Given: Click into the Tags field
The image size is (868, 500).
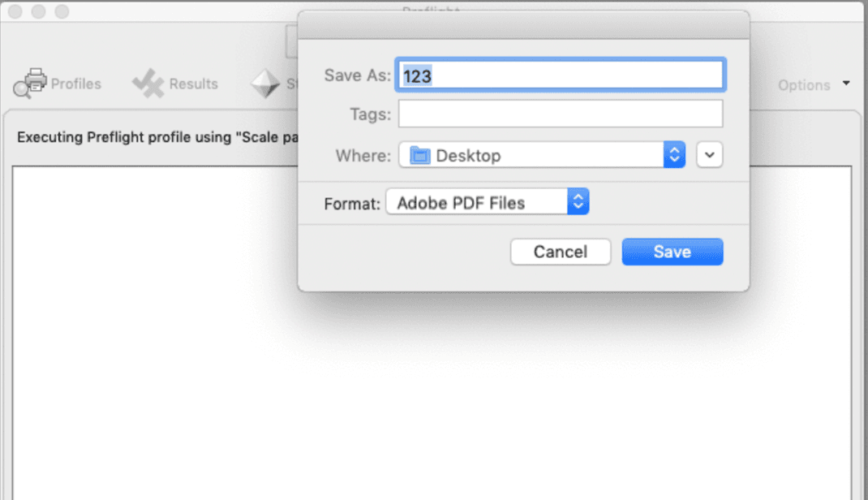Looking at the screenshot, I should [x=561, y=114].
